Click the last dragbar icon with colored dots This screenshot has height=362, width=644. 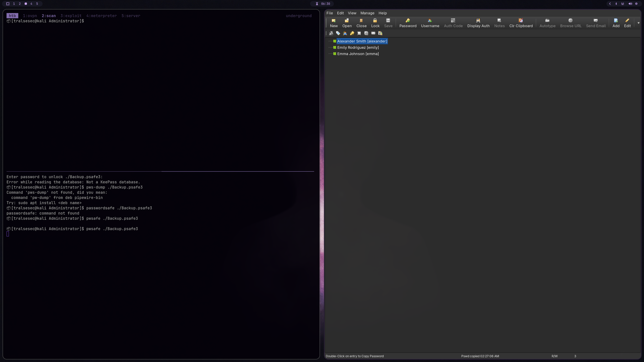point(380,33)
